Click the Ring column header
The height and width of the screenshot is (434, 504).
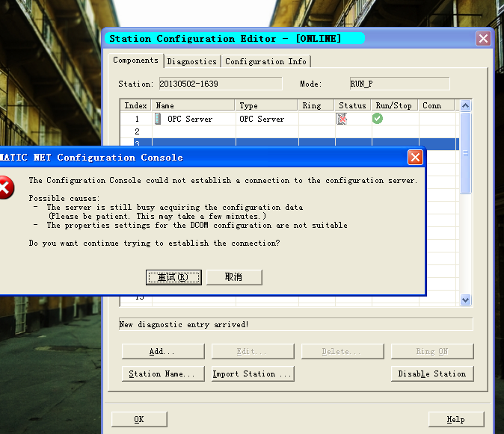point(316,105)
